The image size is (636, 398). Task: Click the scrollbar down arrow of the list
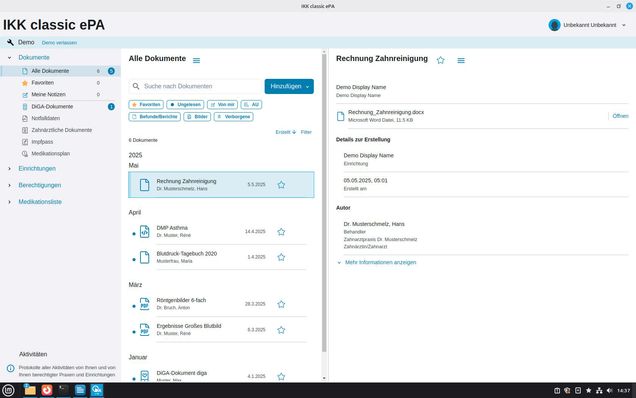[324, 378]
